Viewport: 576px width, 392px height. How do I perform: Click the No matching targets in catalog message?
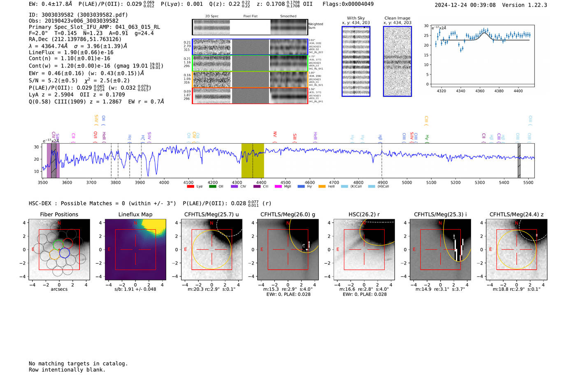coord(78,364)
